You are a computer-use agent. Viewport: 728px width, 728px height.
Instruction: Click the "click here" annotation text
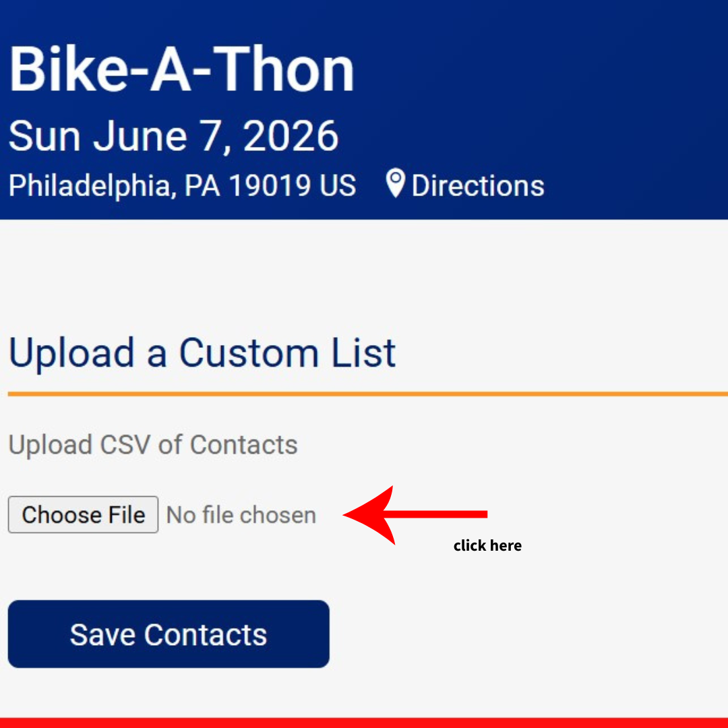point(487,546)
